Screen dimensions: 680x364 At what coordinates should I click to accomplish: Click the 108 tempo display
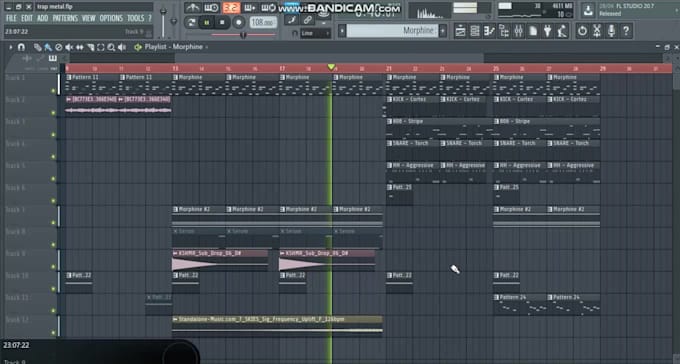point(263,22)
